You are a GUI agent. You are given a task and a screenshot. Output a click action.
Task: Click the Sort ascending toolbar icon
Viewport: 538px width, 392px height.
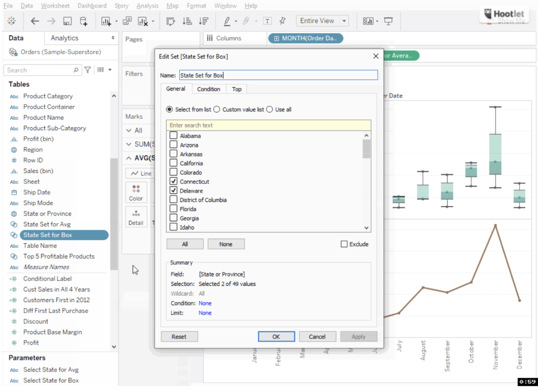pos(187,21)
